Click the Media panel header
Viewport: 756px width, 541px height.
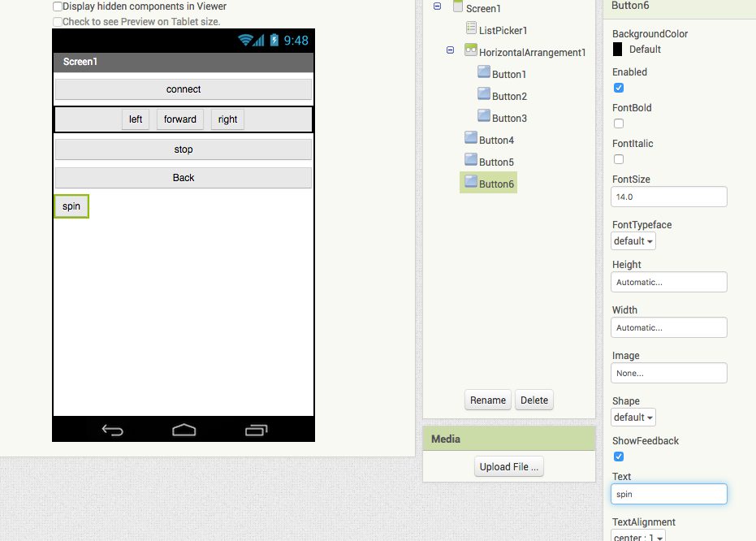[x=509, y=439]
